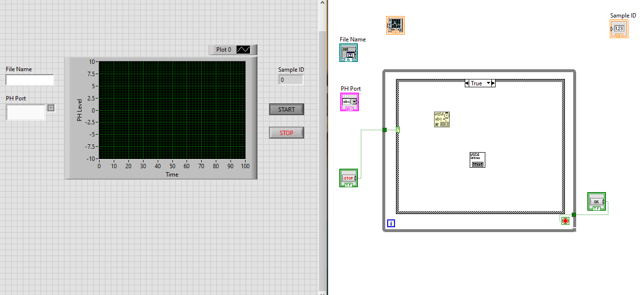The width and height of the screenshot is (644, 295).
Task: Click the PH Port input field
Action: coord(26,112)
